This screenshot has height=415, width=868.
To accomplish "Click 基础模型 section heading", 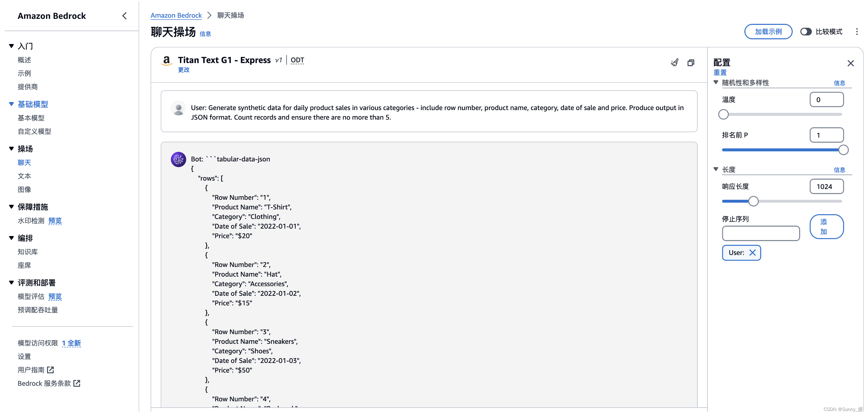I will (33, 104).
